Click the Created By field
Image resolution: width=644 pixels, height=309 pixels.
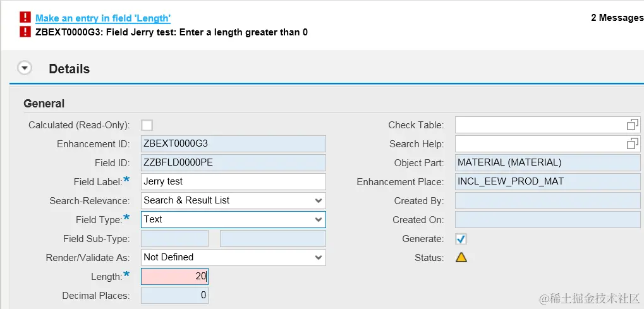tap(547, 200)
